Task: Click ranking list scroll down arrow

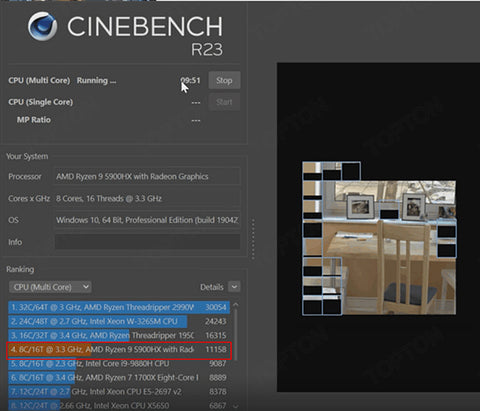Action: tap(236, 406)
